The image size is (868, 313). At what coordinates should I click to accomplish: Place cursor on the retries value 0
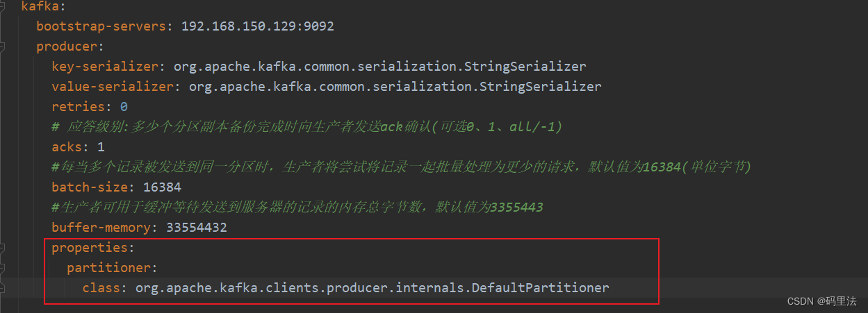point(124,107)
